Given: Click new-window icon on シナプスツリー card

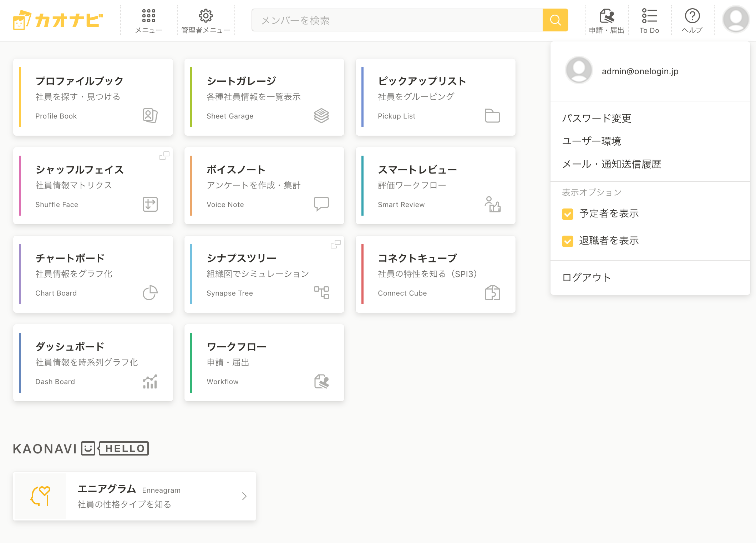Looking at the screenshot, I should pyautogui.click(x=336, y=244).
